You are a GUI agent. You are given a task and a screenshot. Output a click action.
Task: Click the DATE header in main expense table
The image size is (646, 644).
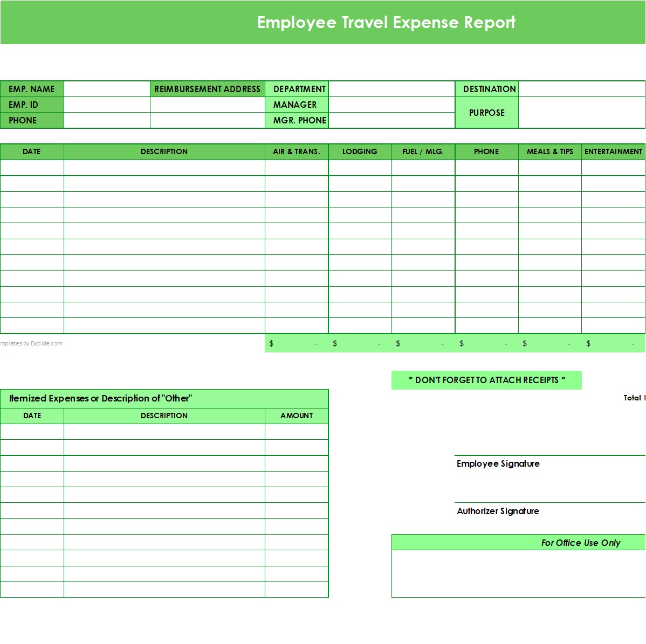click(32, 151)
